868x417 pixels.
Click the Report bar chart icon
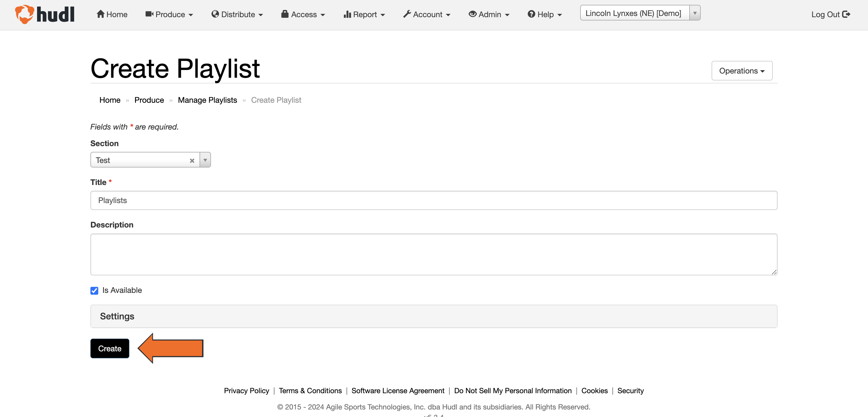tap(348, 14)
